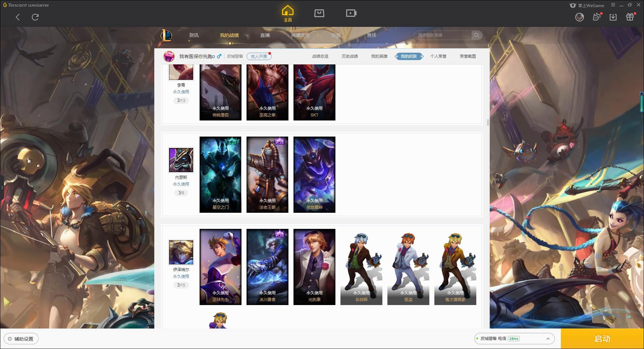Click the 传统僧侣 skin card
644x349 pixels.
(220, 92)
